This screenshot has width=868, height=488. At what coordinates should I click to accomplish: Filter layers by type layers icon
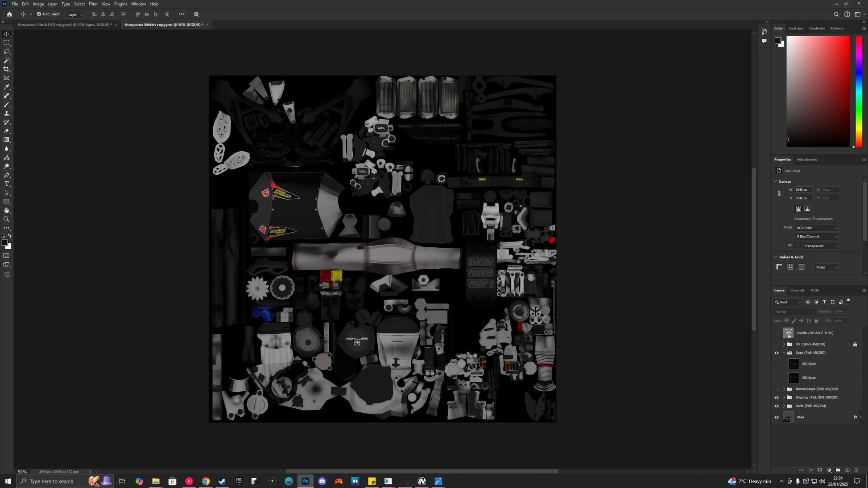click(824, 302)
